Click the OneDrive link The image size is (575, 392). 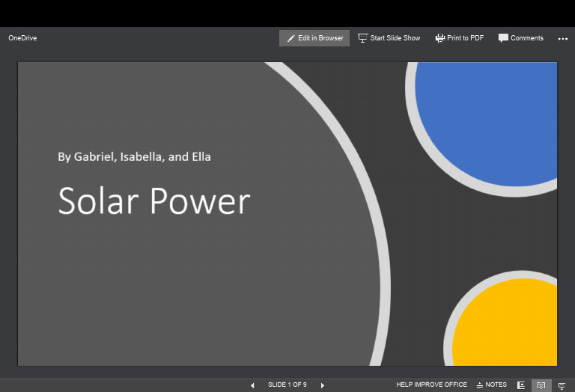[x=22, y=38]
